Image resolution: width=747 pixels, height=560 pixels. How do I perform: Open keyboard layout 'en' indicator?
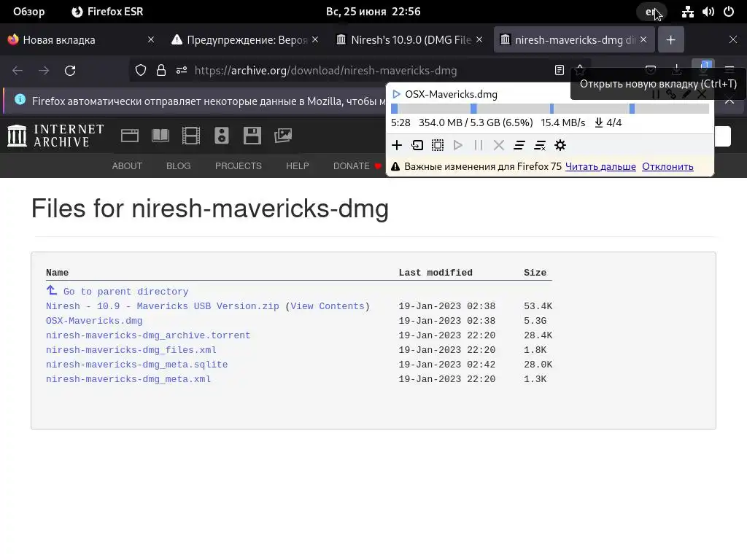(651, 12)
